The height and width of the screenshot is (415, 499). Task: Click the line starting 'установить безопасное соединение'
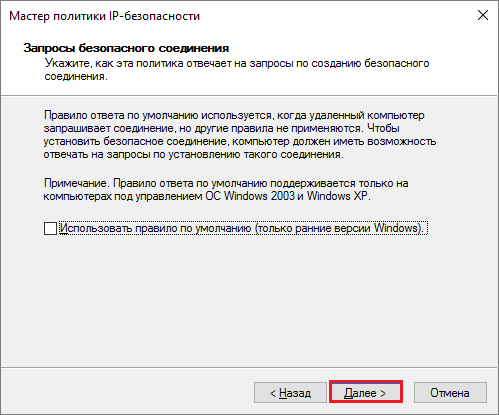click(x=240, y=141)
